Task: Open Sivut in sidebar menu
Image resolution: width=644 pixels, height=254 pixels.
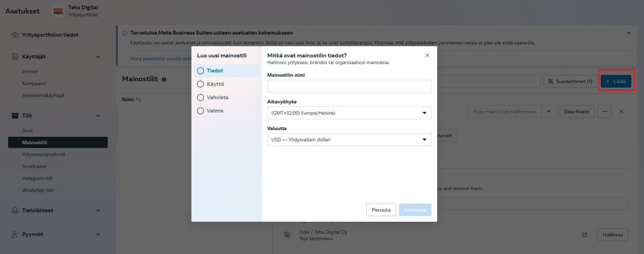Action: tap(28, 131)
